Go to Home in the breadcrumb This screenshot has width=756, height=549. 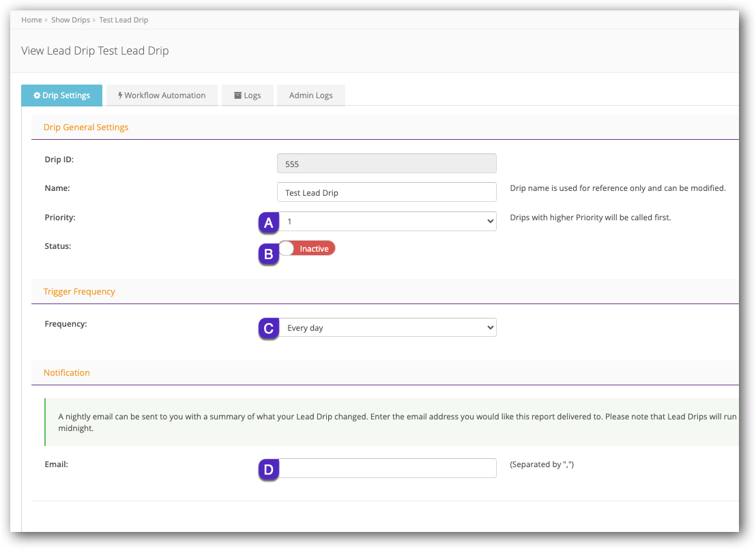pos(31,20)
